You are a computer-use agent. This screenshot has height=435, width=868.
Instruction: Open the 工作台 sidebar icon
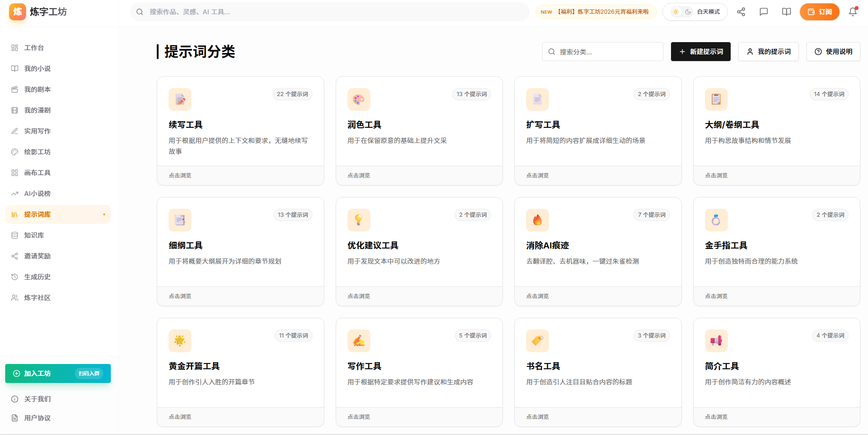(33, 47)
